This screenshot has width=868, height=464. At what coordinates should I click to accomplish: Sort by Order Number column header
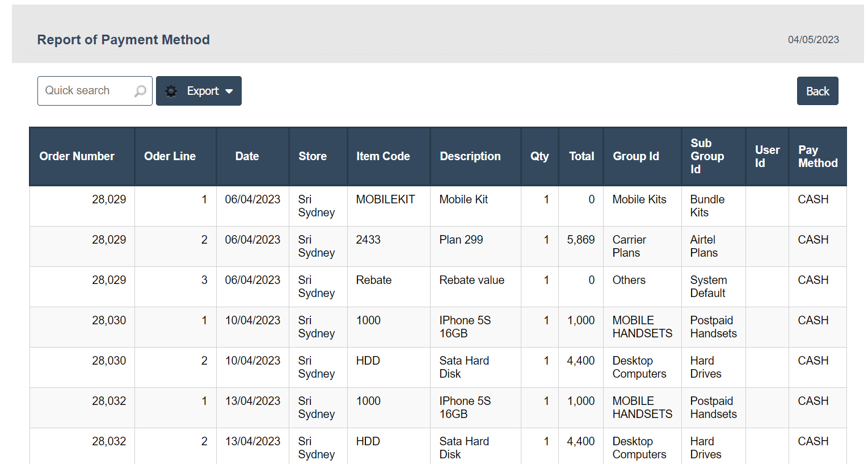coord(77,156)
